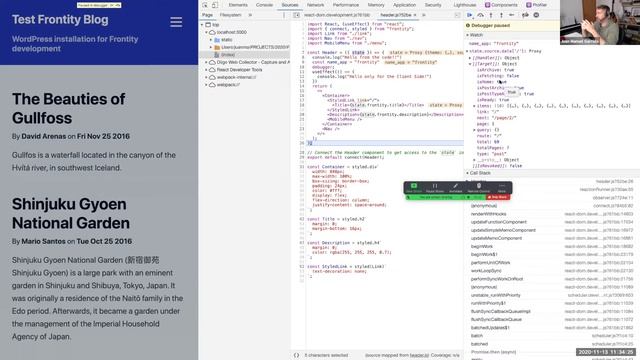Open Shinjuku Gyoen National Garden post
The image size is (640, 360).
point(71,213)
